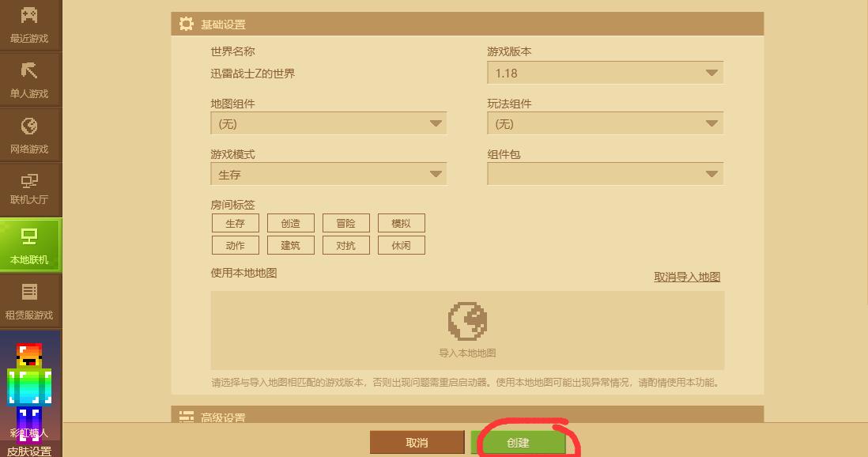The width and height of the screenshot is (868, 457).
Task: Expand the 游戏版本 1.18 dropdown
Action: (605, 73)
